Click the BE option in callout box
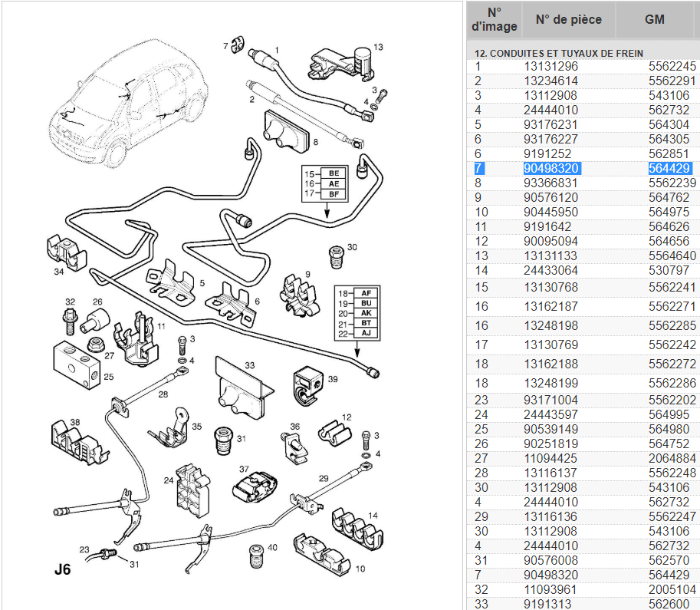Image resolution: width=700 pixels, height=610 pixels. (334, 173)
